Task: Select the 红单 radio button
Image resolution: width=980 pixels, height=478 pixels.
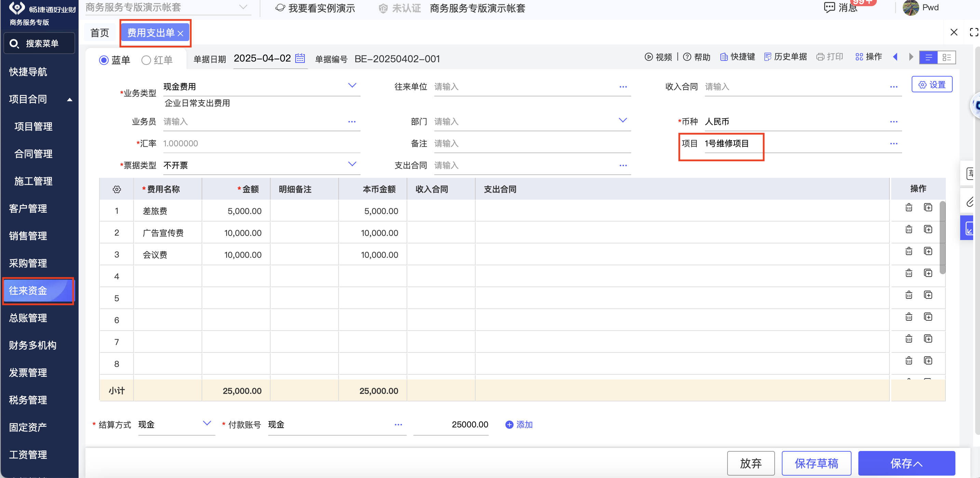Action: pos(146,60)
